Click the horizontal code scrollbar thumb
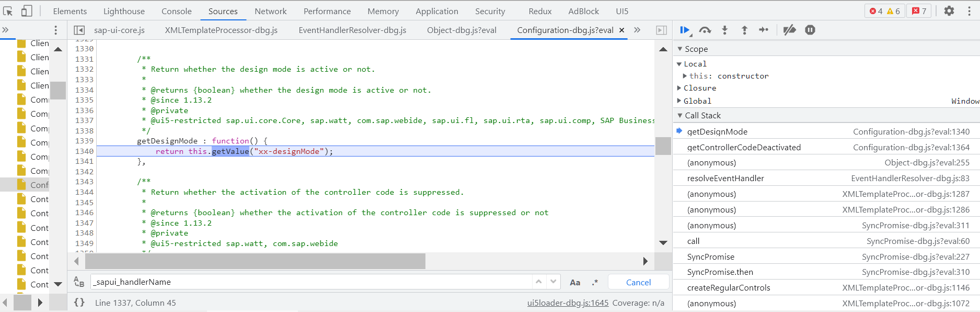The image size is (980, 312). [255, 261]
